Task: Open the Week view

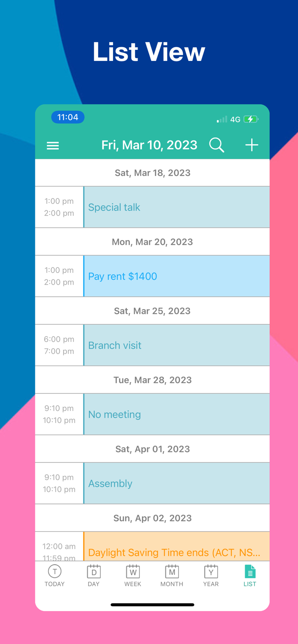Action: point(133,575)
